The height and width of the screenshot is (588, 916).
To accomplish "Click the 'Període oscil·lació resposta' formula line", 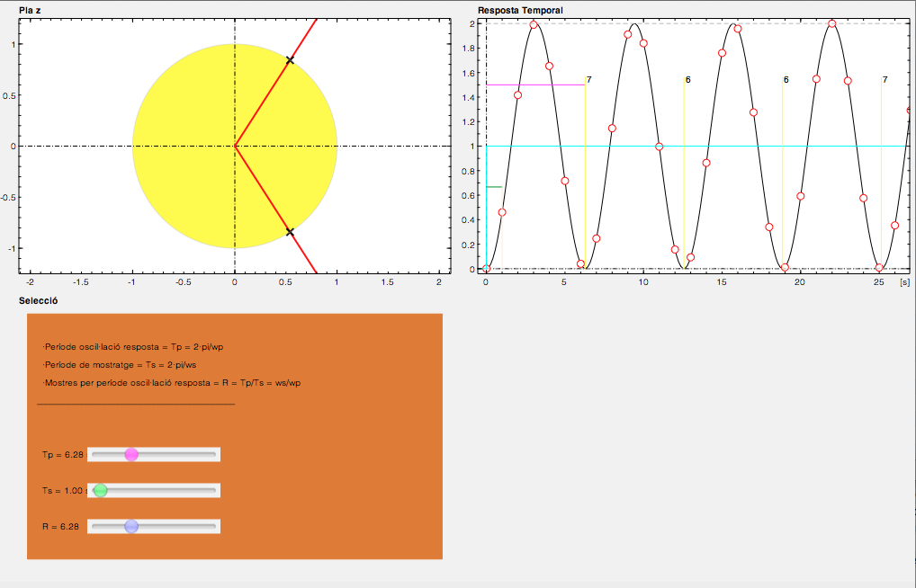I will (x=133, y=347).
